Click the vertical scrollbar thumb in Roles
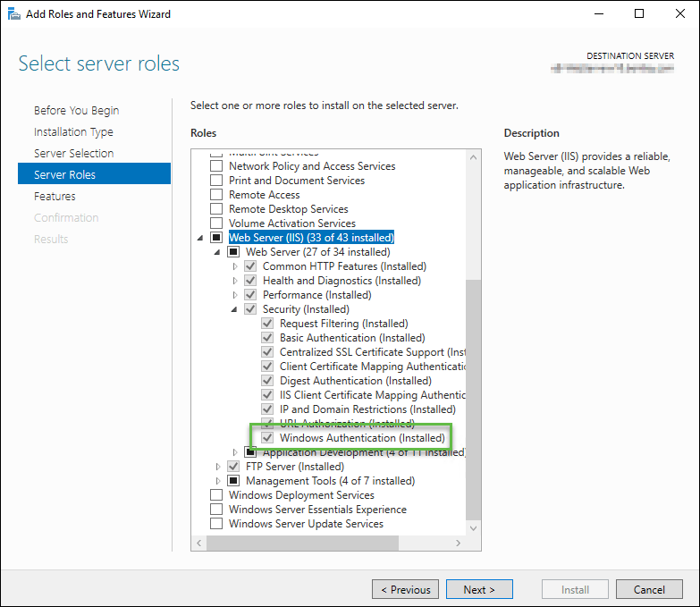The width and height of the screenshot is (700, 607). tap(473, 400)
